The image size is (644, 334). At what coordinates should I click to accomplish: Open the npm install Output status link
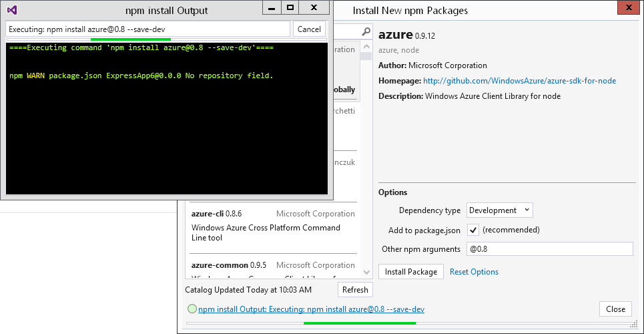tap(311, 309)
